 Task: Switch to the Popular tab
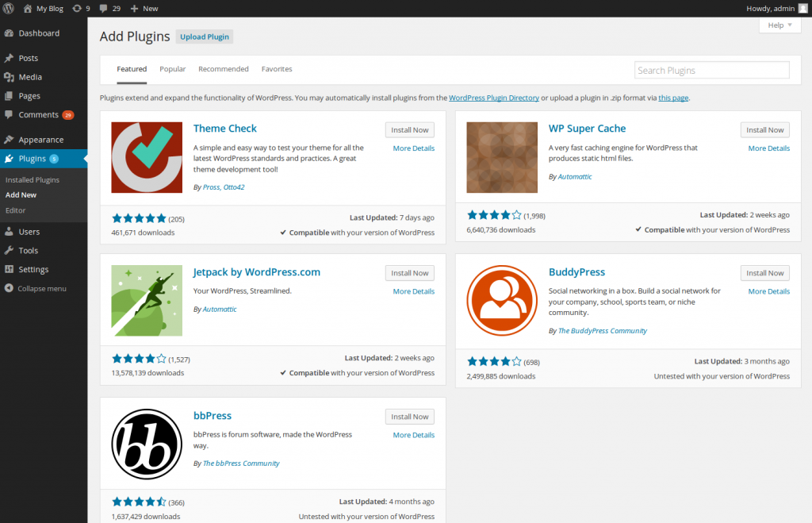click(x=172, y=69)
